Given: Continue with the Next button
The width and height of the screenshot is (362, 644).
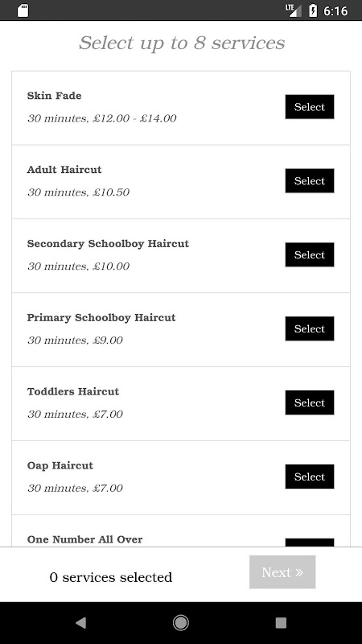Looking at the screenshot, I should [282, 572].
